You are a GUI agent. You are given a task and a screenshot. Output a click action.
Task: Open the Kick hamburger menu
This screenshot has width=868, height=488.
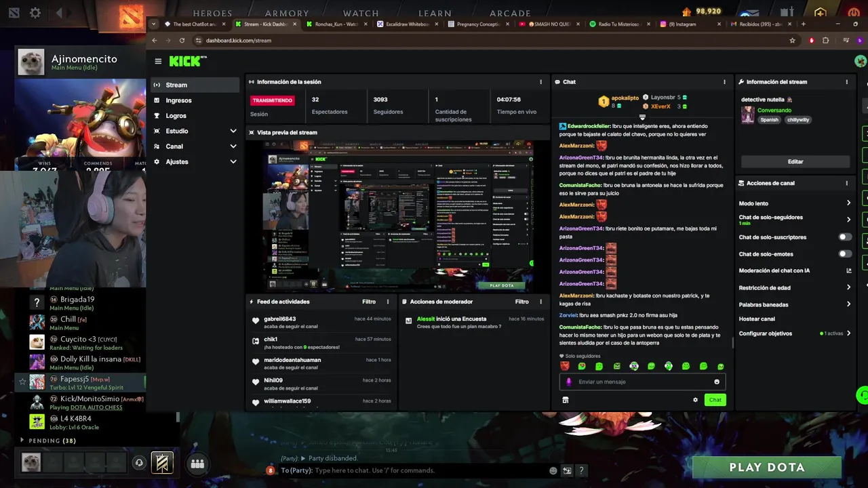tap(158, 61)
